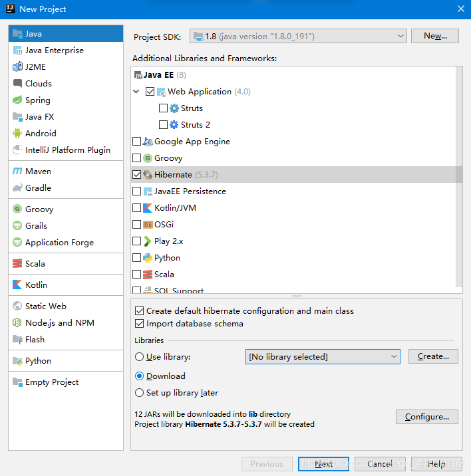Enable the Struts checkbox
471x476 pixels.
click(163, 108)
